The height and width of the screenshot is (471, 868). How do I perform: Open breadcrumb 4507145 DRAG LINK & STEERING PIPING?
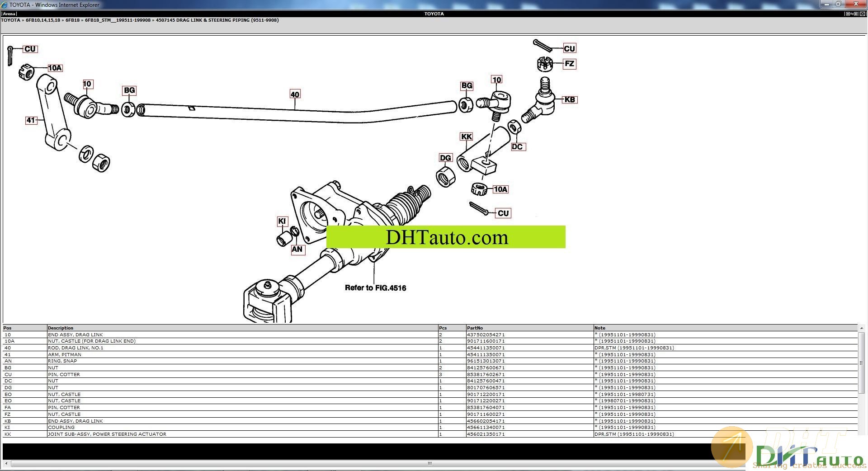(x=217, y=20)
